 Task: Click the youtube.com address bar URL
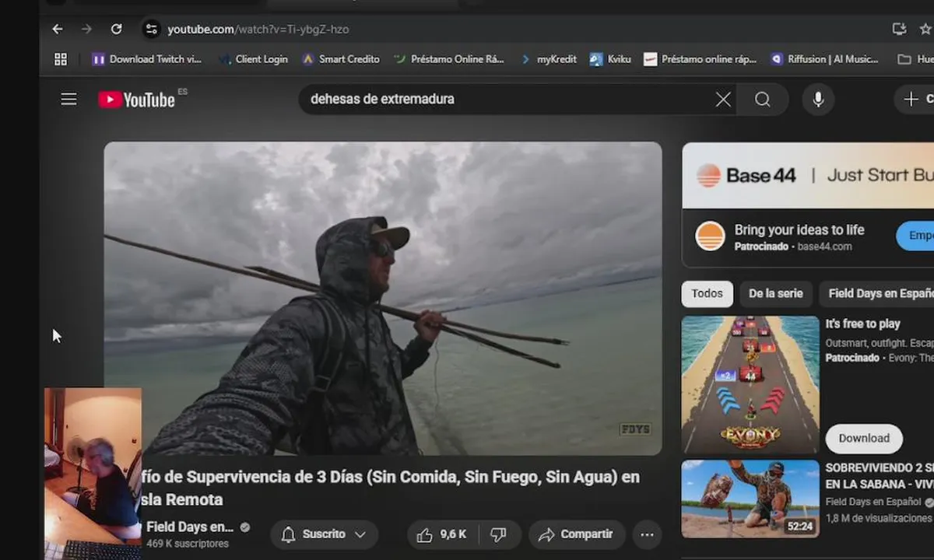(x=258, y=30)
